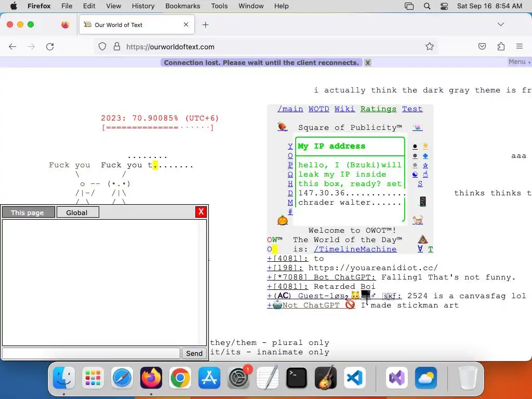The image size is (532, 399).
Task: Open the History menu
Action: click(143, 6)
